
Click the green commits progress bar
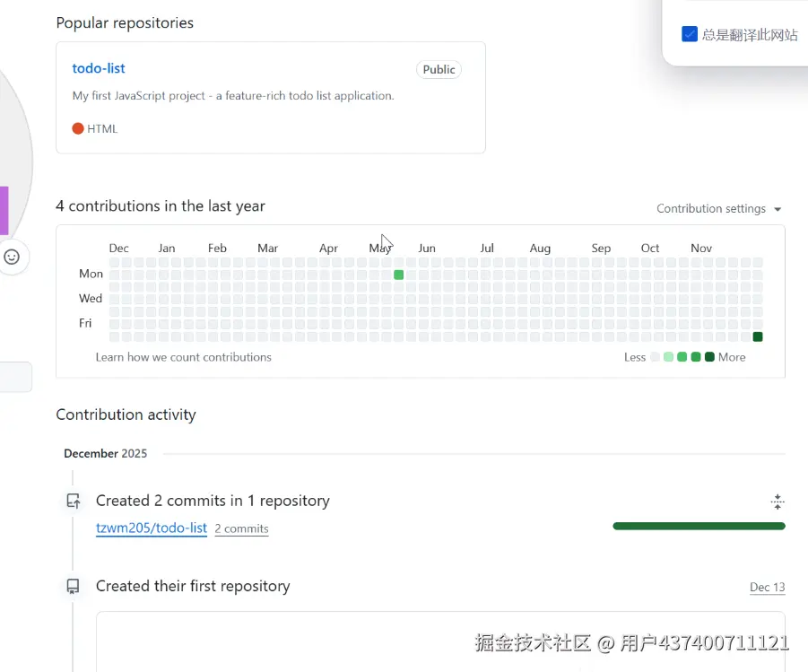tap(699, 526)
